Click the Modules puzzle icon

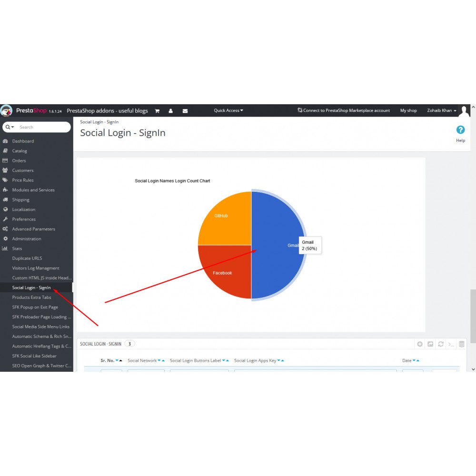[x=5, y=189]
